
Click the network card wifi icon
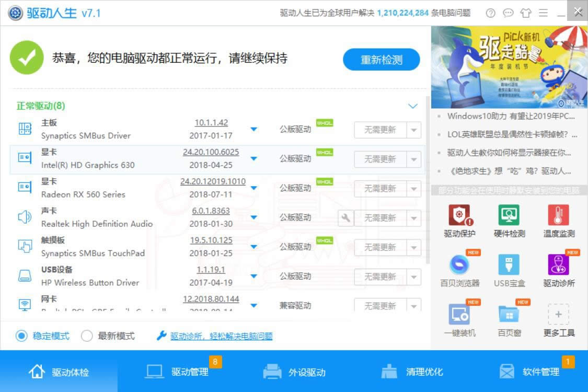point(25,304)
